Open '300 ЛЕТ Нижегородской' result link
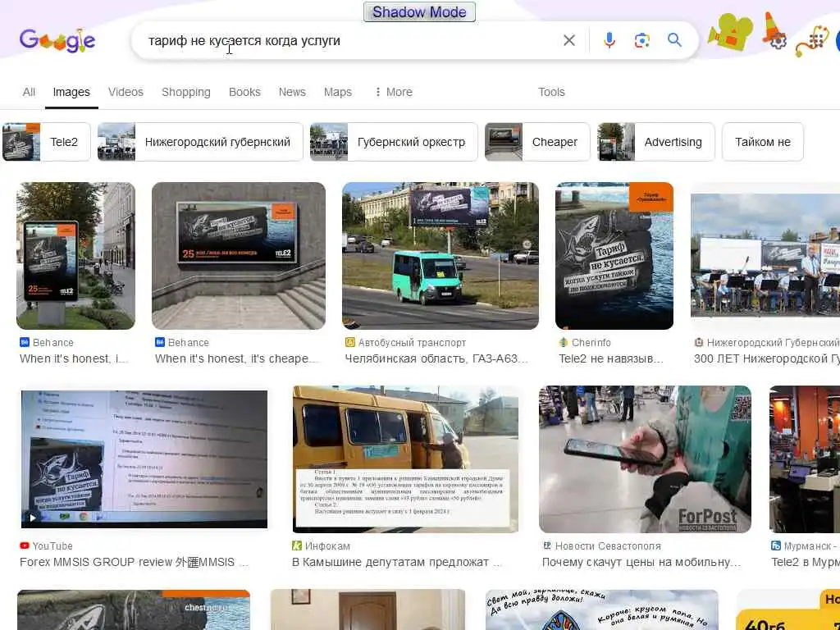Viewport: 840px width, 630px height. (767, 359)
